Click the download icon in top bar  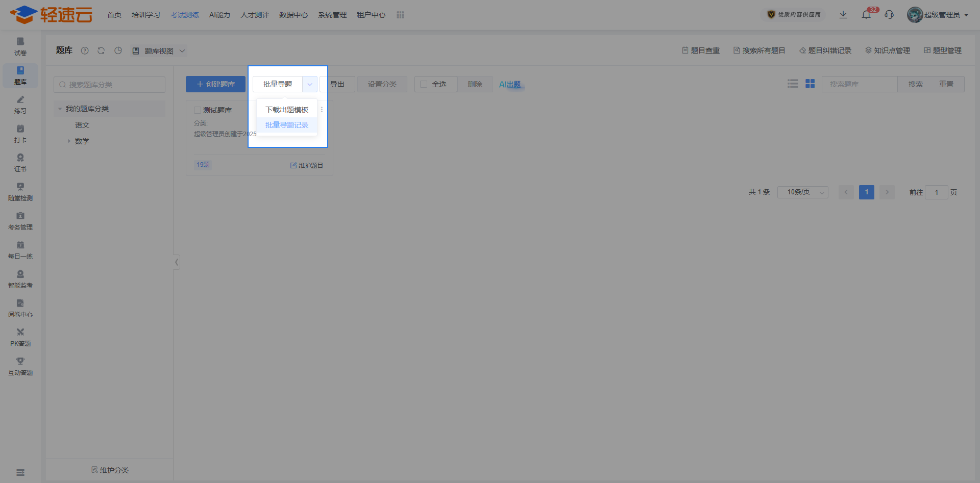pos(843,15)
